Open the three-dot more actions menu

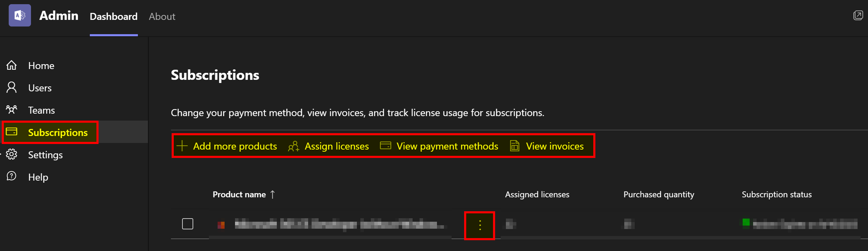click(x=480, y=226)
